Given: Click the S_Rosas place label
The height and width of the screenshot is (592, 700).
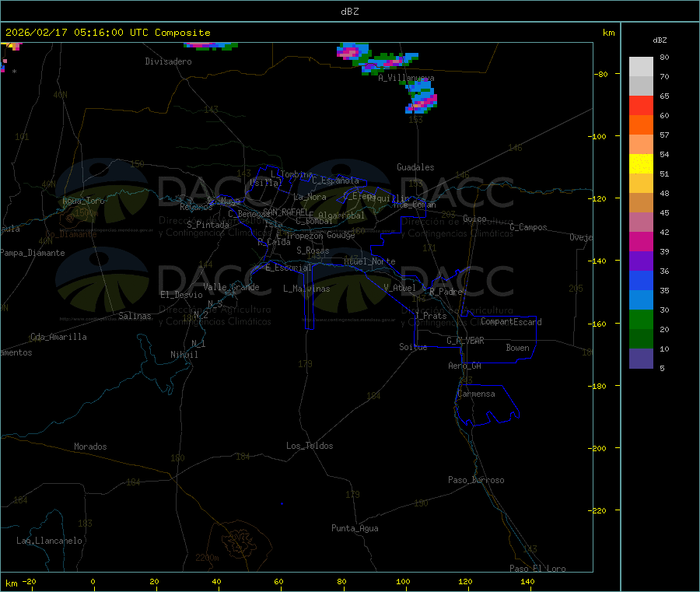Looking at the screenshot, I should tap(313, 250).
